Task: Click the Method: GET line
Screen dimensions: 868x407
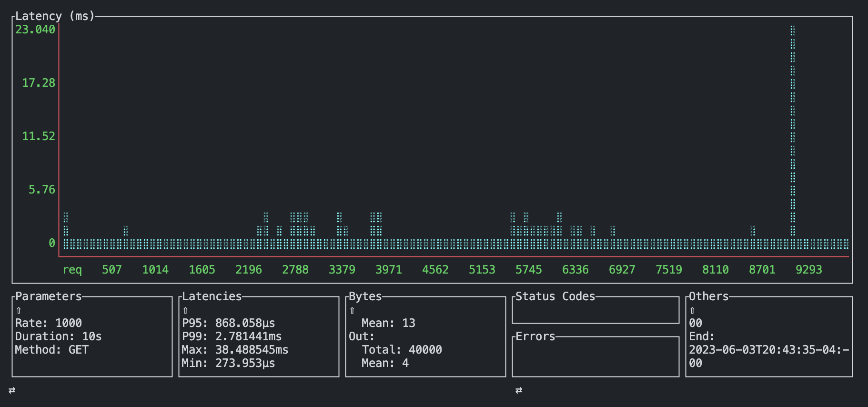Action: click(x=52, y=350)
